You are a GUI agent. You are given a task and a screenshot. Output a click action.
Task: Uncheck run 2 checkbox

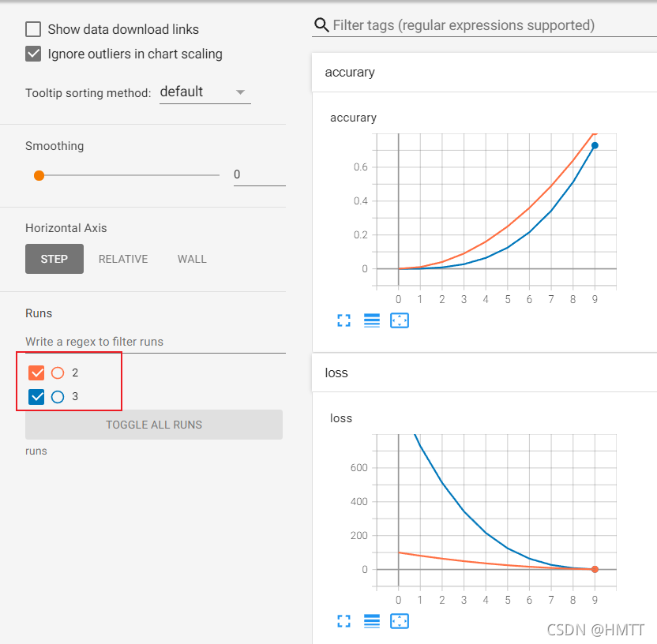[x=36, y=373]
